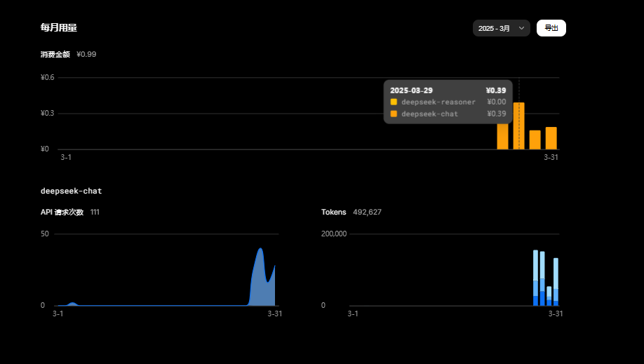Click the shortest stacked Tokens bar
The height and width of the screenshot is (364, 644).
pyautogui.click(x=549, y=296)
